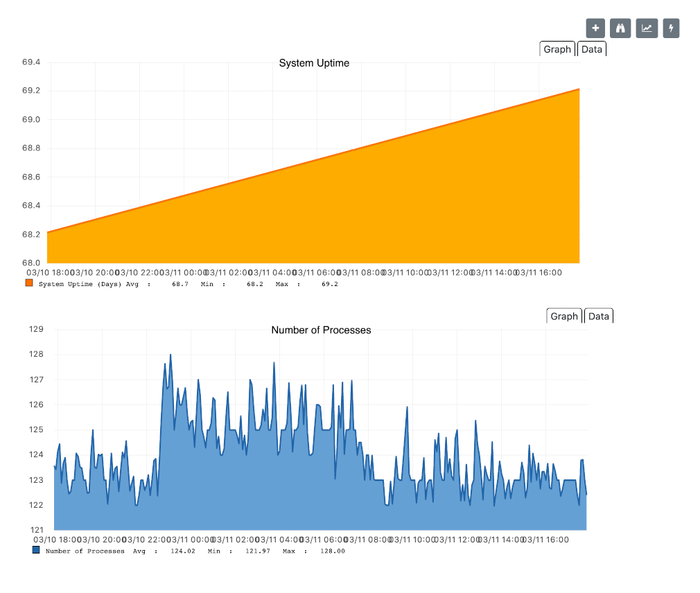Click the Number of Processes chart title

coord(321,330)
